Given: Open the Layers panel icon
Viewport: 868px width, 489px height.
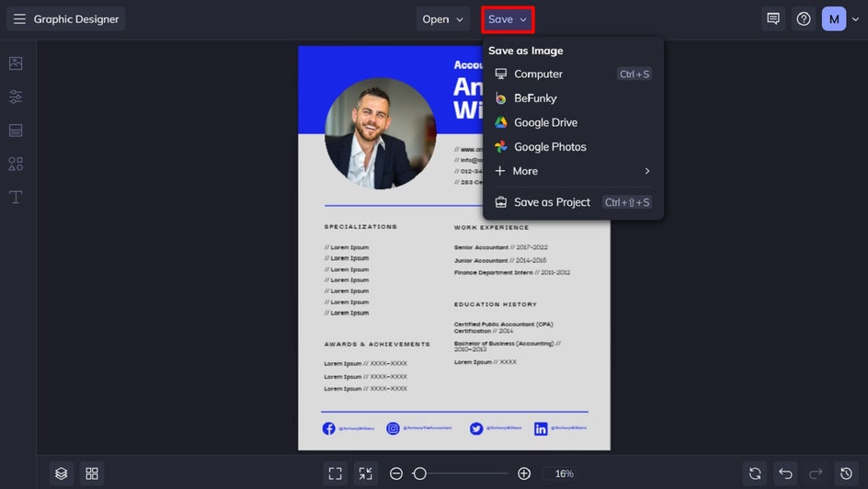Looking at the screenshot, I should [61, 473].
